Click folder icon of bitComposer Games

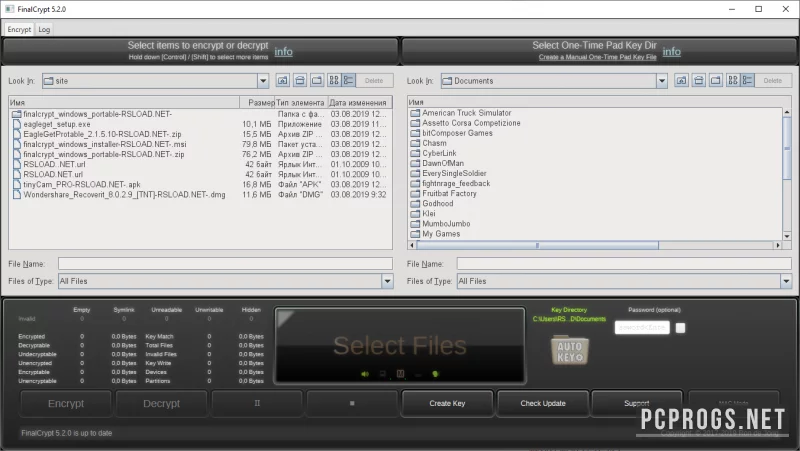tap(415, 133)
